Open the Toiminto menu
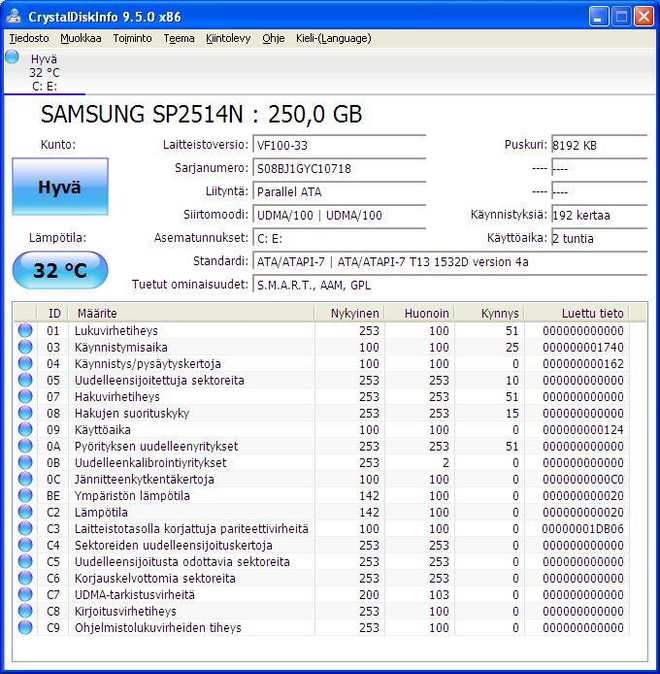 point(132,38)
